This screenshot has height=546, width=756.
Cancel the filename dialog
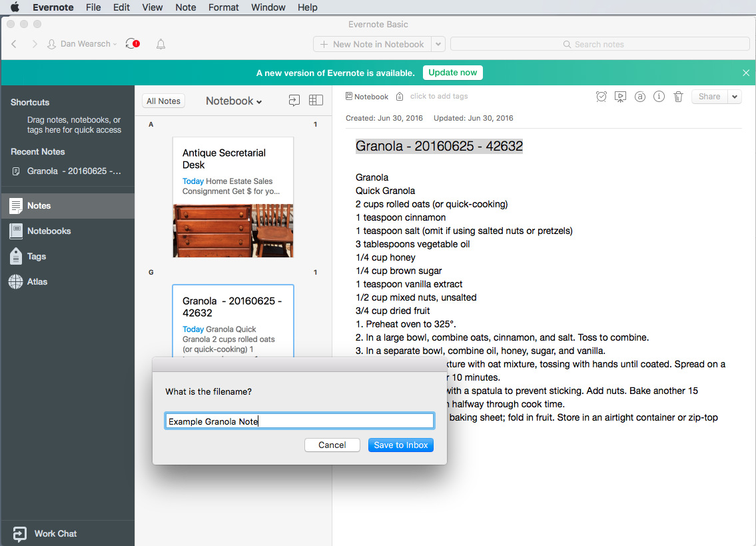[332, 445]
